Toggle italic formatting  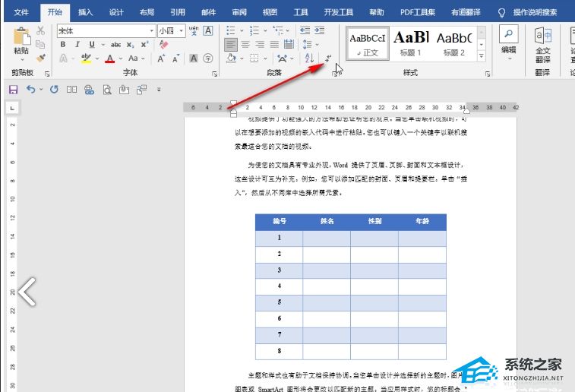pos(77,44)
